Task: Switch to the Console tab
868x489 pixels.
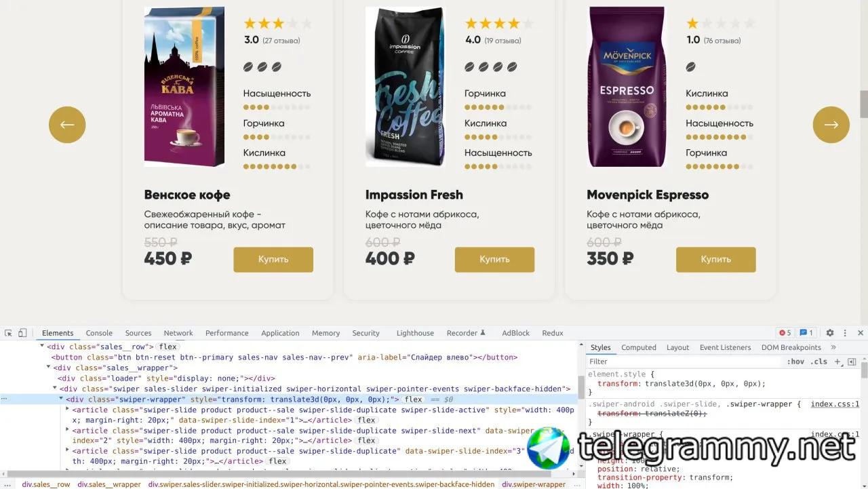Action: pyautogui.click(x=99, y=333)
